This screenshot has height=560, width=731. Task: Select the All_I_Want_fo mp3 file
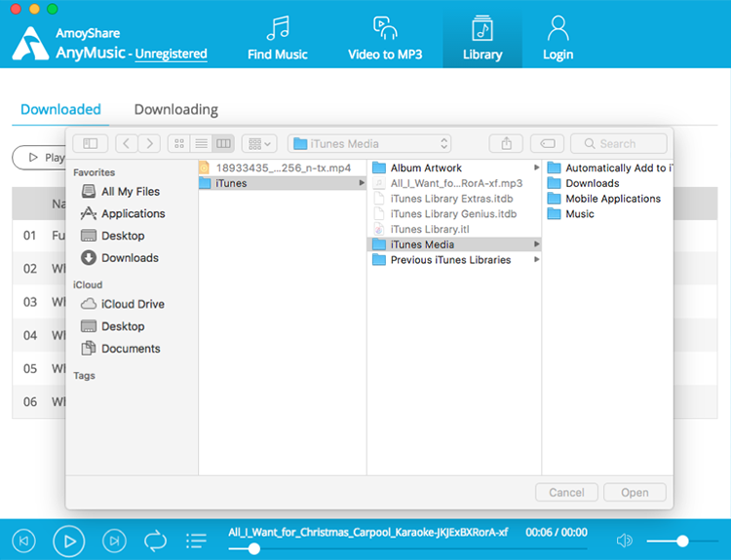point(453,183)
